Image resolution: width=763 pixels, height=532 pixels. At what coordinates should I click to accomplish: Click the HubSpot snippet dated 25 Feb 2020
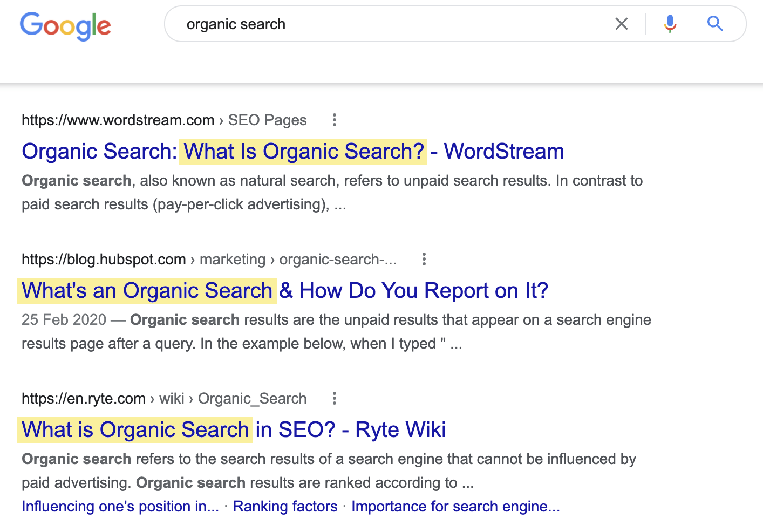tap(336, 331)
